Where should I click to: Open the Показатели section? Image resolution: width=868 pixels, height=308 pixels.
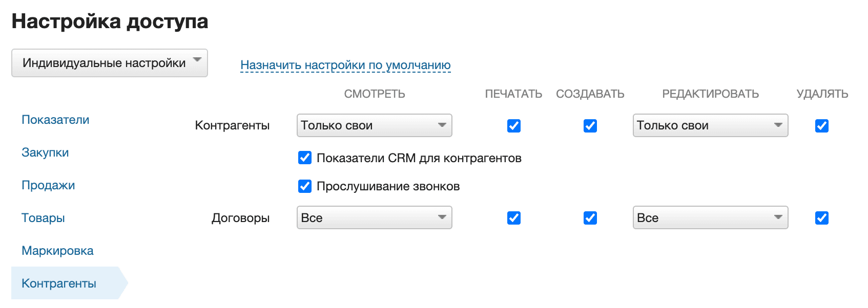click(55, 119)
